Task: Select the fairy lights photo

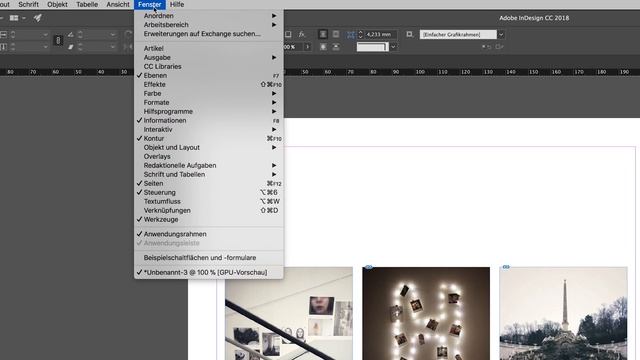Action: tap(426, 313)
